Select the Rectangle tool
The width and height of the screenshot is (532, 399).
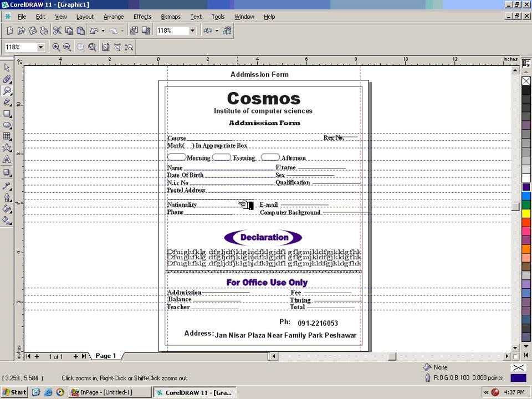click(7, 114)
